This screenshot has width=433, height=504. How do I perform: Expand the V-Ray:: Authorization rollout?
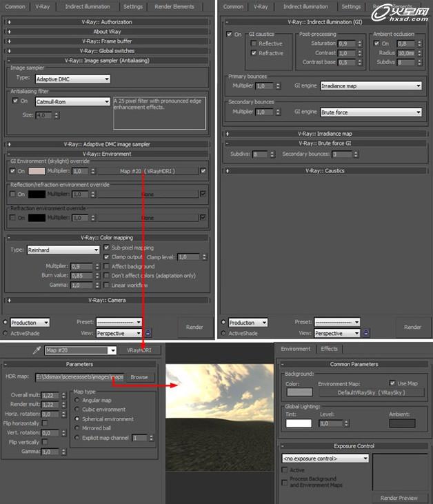coord(107,22)
